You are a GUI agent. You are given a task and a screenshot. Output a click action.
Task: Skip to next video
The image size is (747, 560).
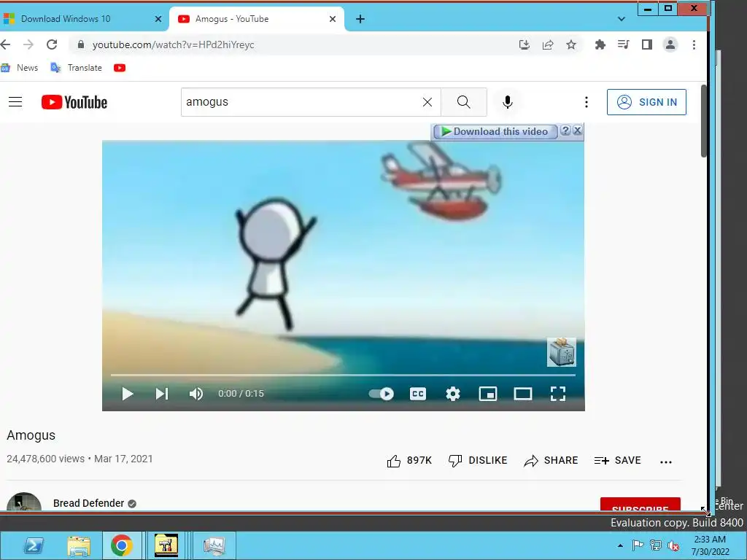click(x=162, y=394)
